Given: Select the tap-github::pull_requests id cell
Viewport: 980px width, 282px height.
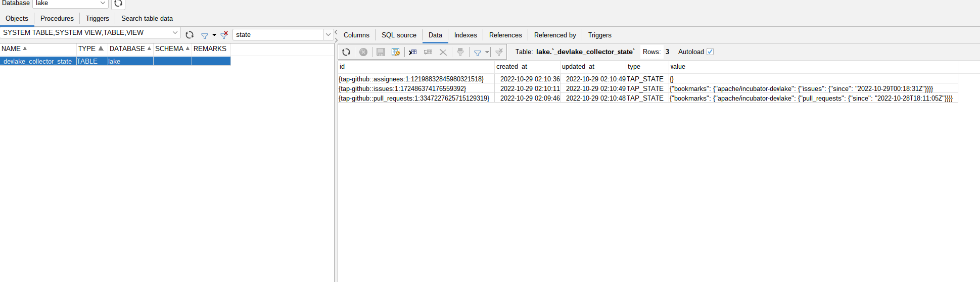Looking at the screenshot, I should coord(416,99).
